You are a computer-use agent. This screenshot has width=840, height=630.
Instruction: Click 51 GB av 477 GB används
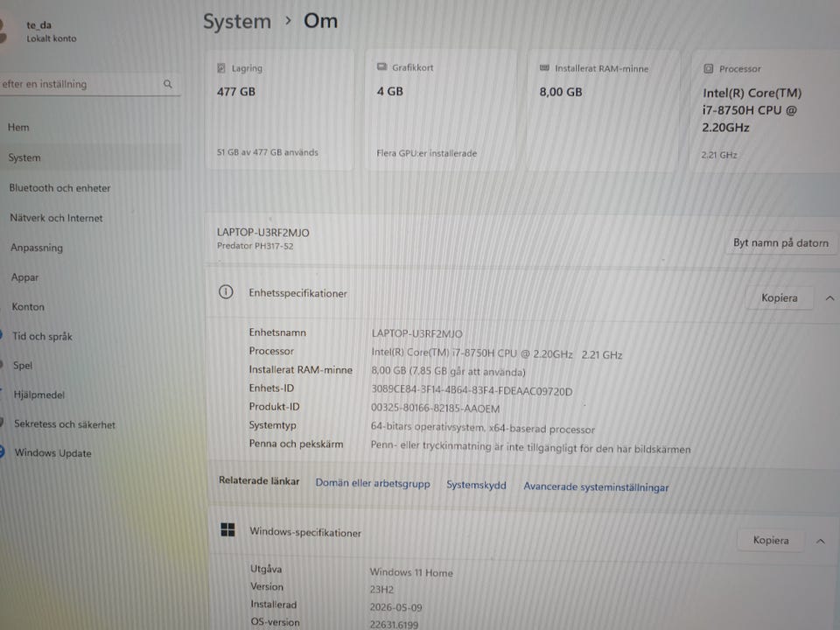point(268,152)
